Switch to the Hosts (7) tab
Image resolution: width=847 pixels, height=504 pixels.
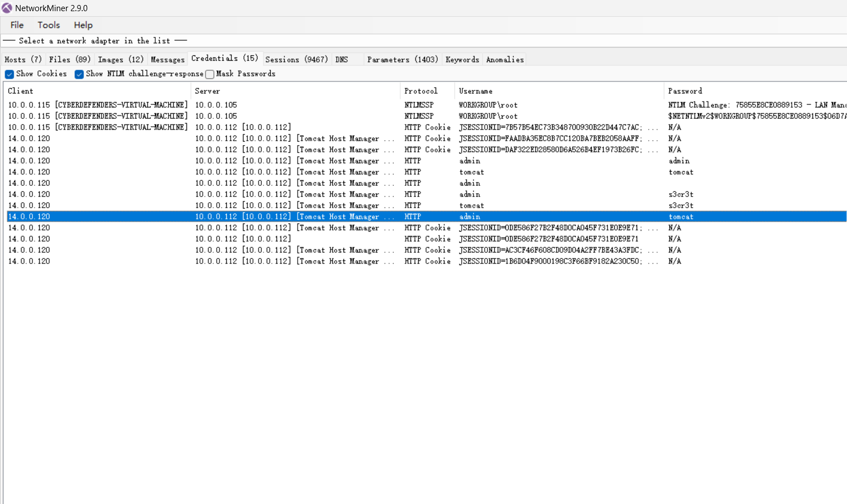[23, 59]
